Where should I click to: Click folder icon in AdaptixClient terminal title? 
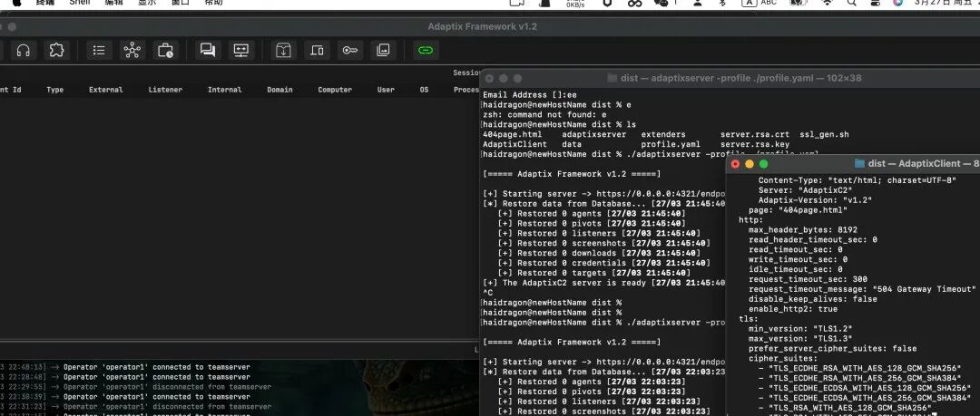point(859,164)
